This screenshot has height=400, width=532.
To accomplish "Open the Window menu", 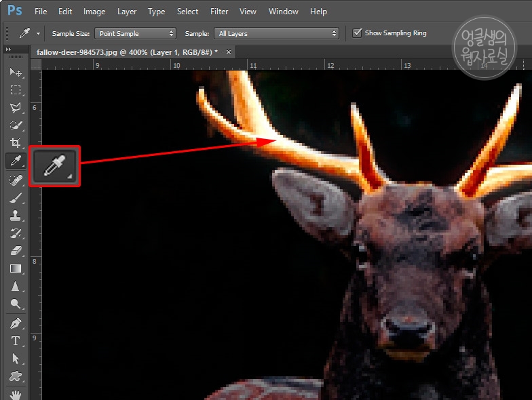I will click(284, 12).
